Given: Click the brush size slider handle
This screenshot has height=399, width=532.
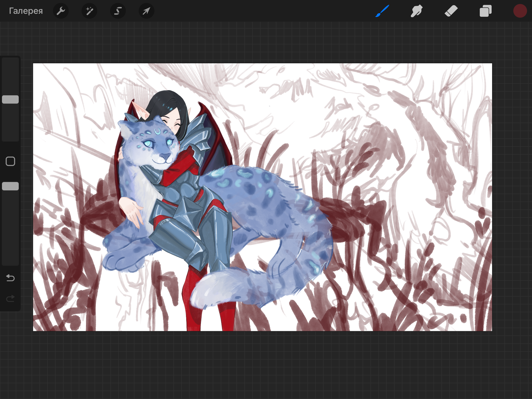Looking at the screenshot, I should (10, 100).
